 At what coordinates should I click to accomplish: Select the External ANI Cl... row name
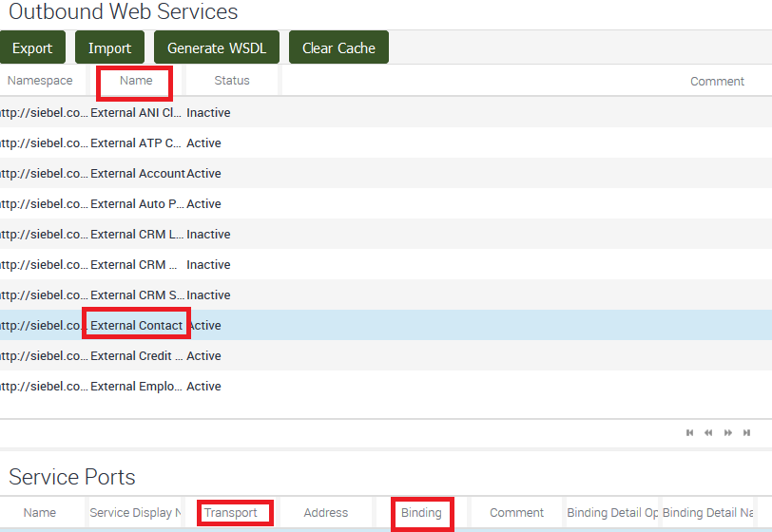[x=136, y=113]
